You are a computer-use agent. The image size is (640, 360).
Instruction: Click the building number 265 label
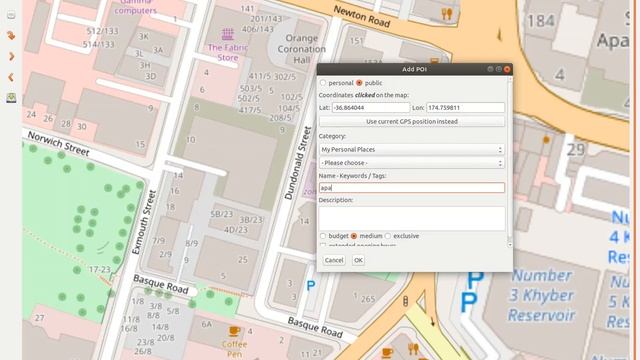tap(367, 299)
